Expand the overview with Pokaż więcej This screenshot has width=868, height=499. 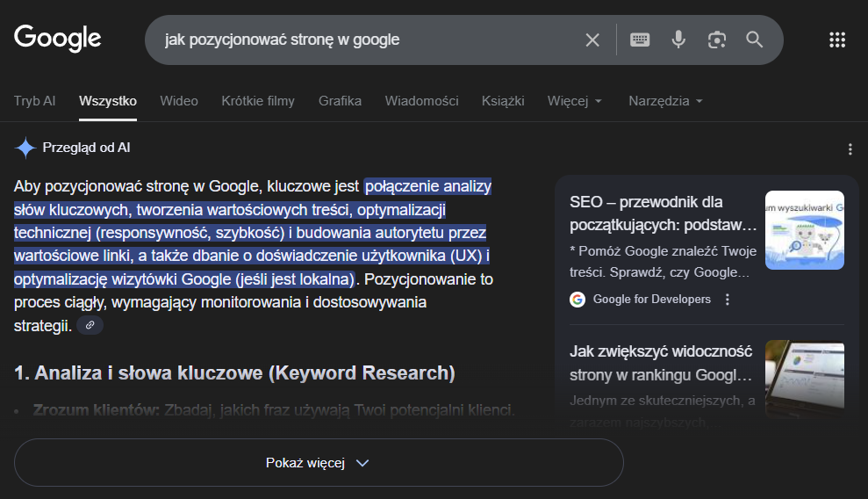coord(319,463)
